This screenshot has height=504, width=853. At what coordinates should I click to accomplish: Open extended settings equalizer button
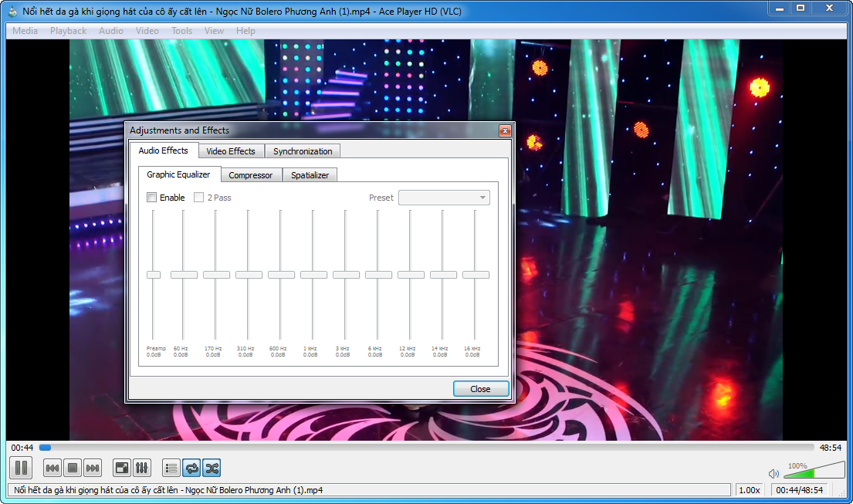coord(142,468)
